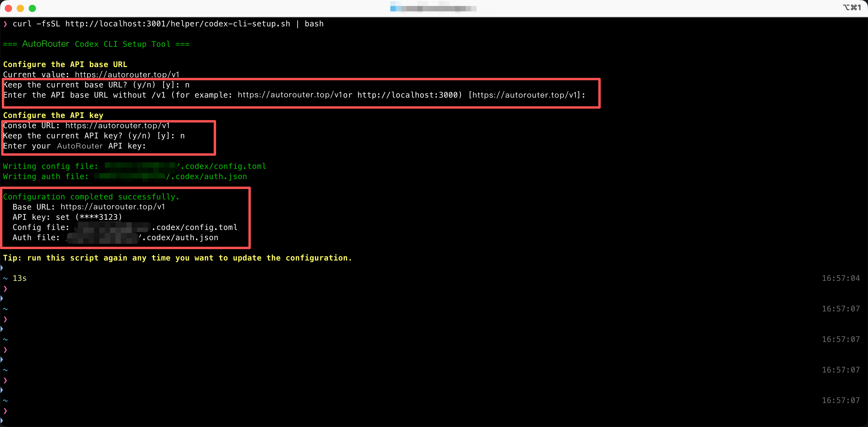Click the yellow minimize window button
868x427 pixels.
click(x=20, y=8)
